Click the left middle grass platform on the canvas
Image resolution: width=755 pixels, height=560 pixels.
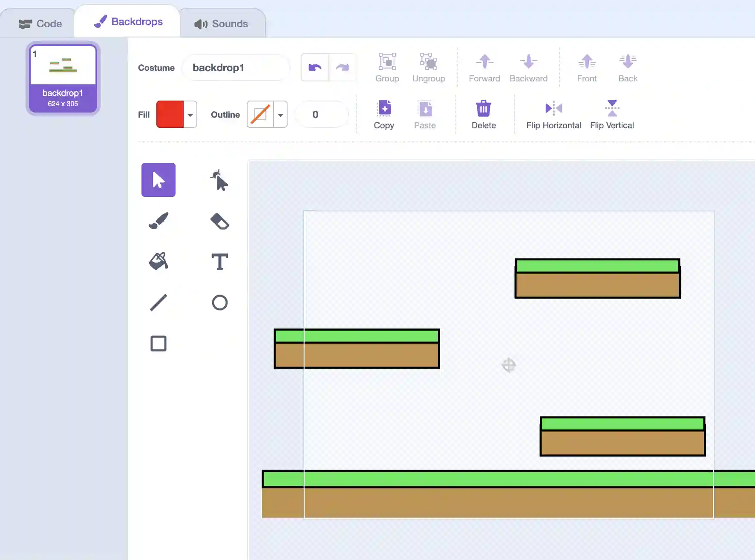click(357, 349)
